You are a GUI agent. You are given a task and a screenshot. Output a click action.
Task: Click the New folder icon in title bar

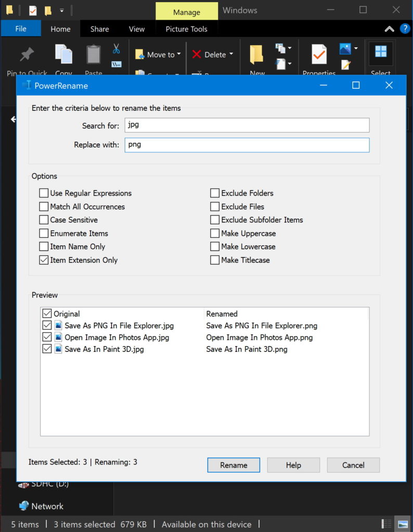click(48, 10)
